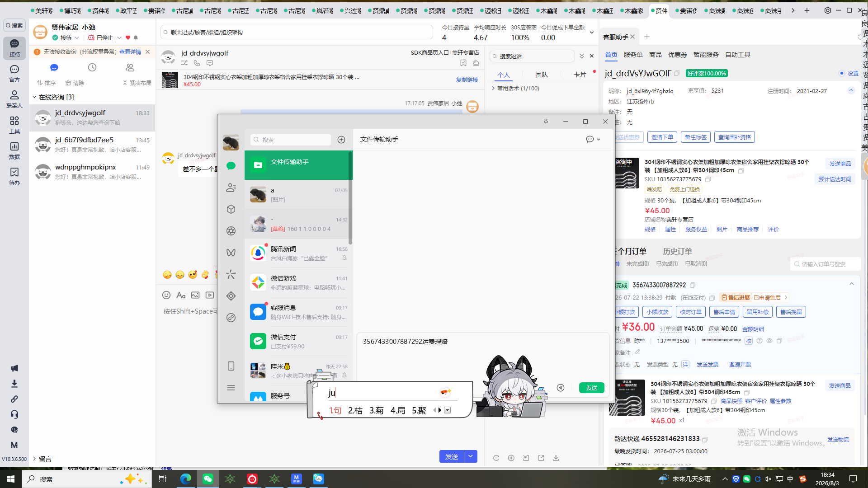Screen dimensions: 868x488
Task: Open the 工具 tools panel
Action: [14, 125]
